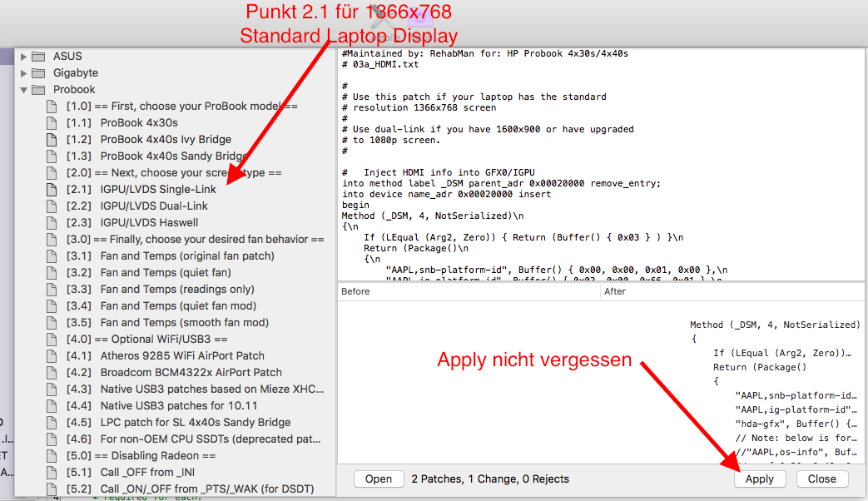
Task: Click file icon for IGPU/LVDS Dual-Link
Action: click(x=52, y=206)
